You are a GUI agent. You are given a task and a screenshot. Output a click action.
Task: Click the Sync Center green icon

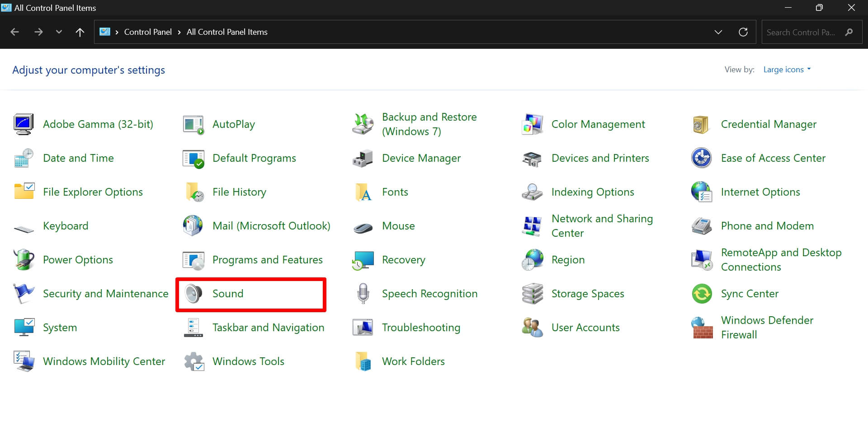pos(702,294)
